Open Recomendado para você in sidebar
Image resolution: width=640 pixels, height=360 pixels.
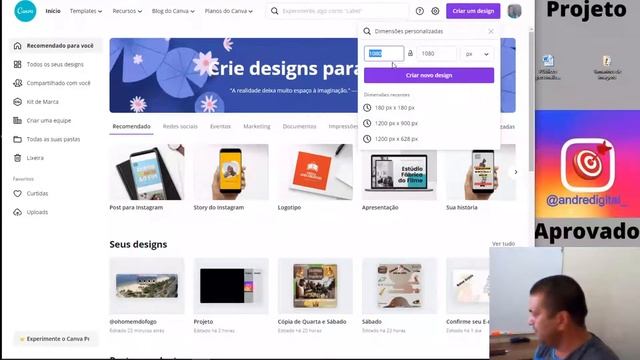point(56,46)
